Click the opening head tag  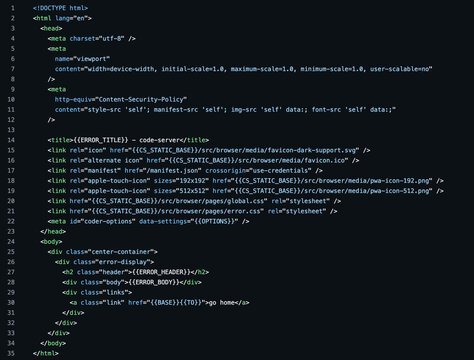[51, 28]
